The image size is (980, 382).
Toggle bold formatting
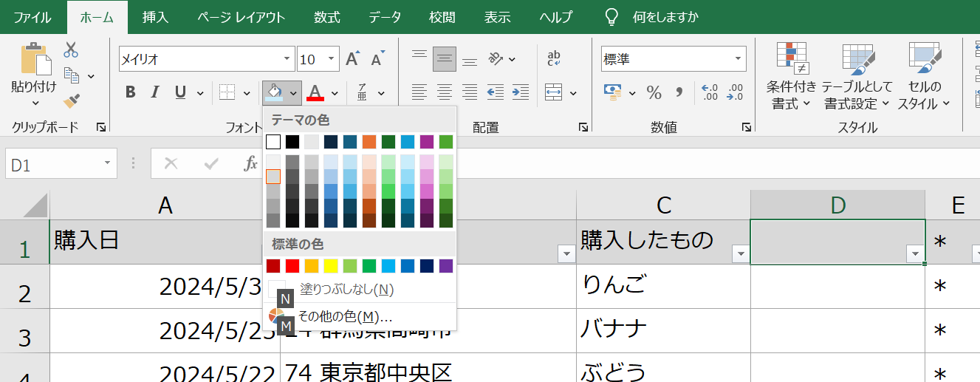click(x=131, y=92)
